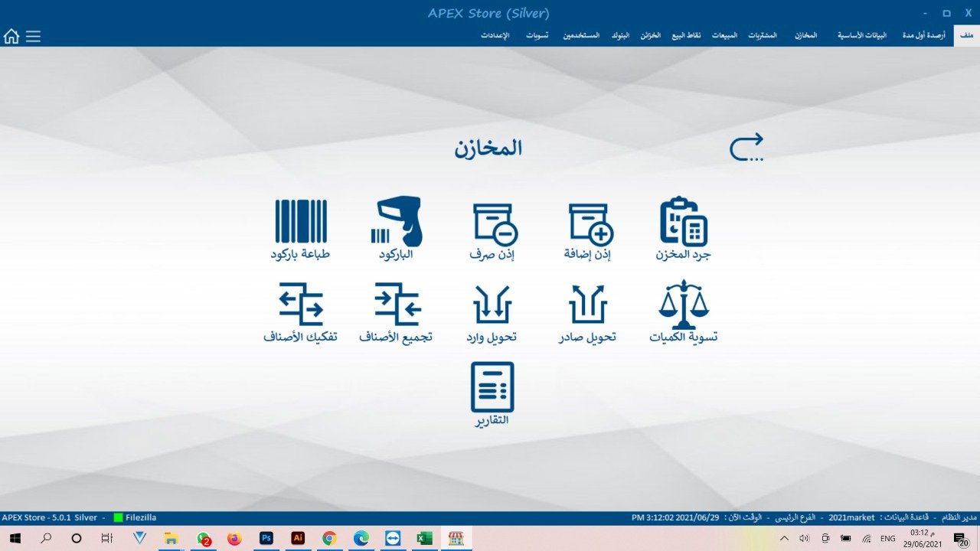Open the barcode scanner (الباركود) screen
The image size is (980, 551).
397,222
